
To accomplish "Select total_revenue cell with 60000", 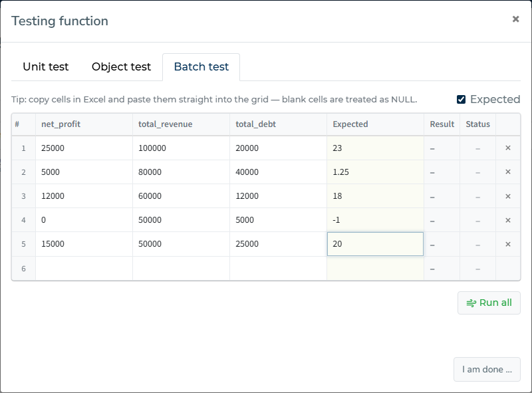I will click(181, 196).
